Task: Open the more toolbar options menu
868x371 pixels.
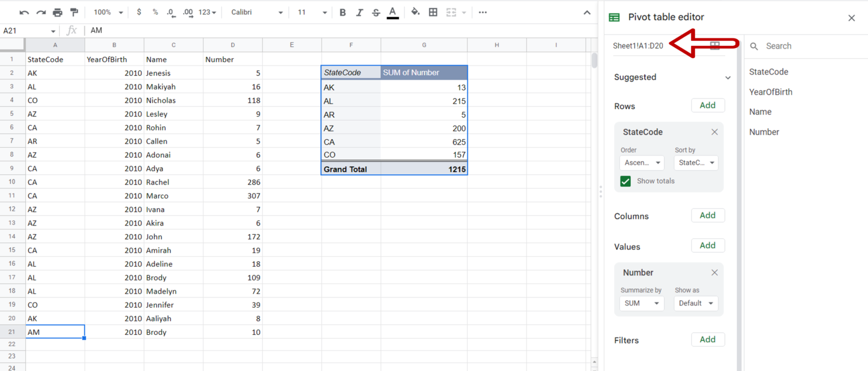Action: click(482, 11)
